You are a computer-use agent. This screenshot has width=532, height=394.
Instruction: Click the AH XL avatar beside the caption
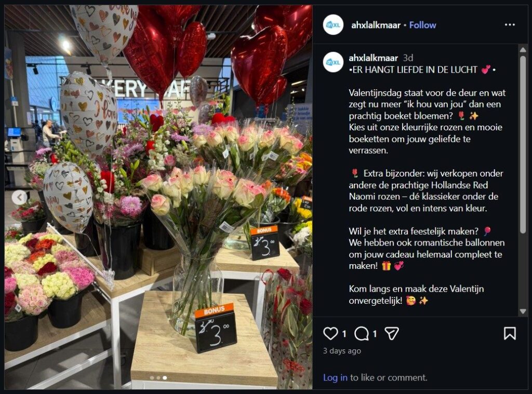pyautogui.click(x=333, y=62)
